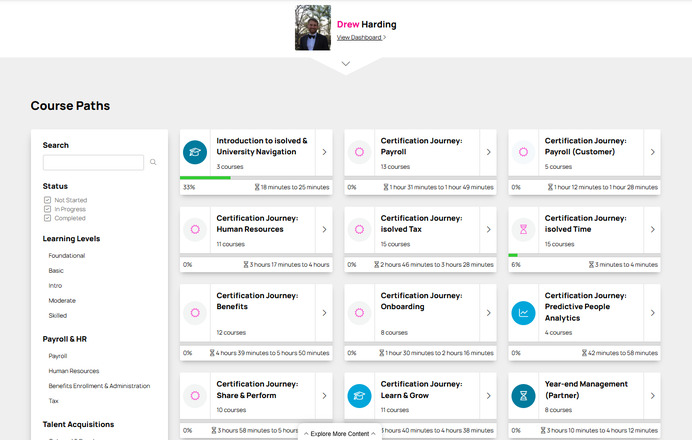Toggle the Not Started status checkbox
Screen dimensions: 692x440
47,200
